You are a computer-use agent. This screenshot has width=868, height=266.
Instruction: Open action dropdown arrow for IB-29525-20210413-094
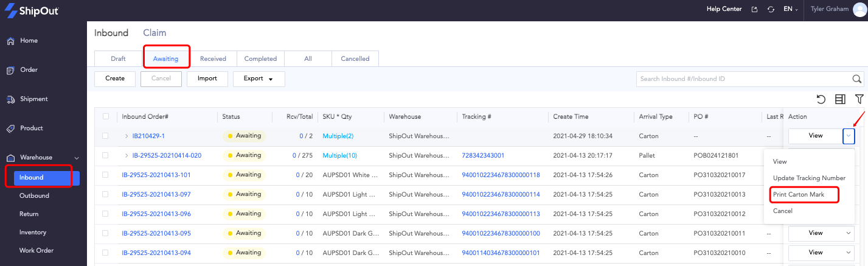coord(849,253)
